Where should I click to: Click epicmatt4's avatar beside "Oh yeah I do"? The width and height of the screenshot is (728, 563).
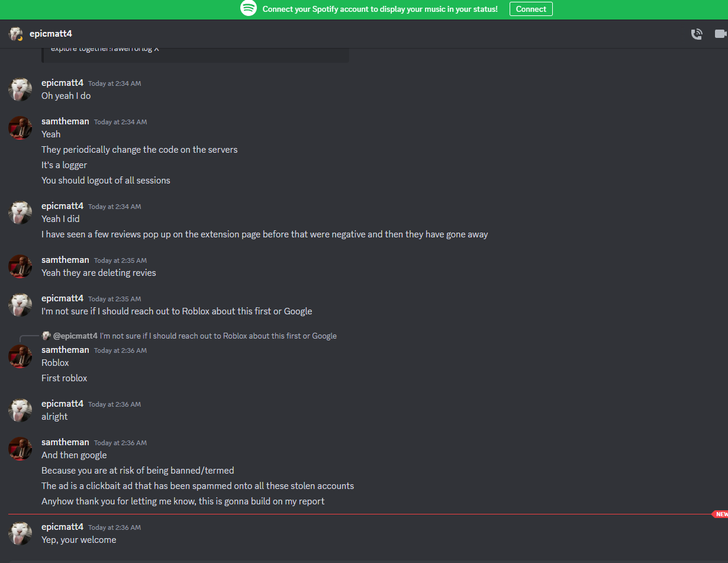tap(20, 89)
